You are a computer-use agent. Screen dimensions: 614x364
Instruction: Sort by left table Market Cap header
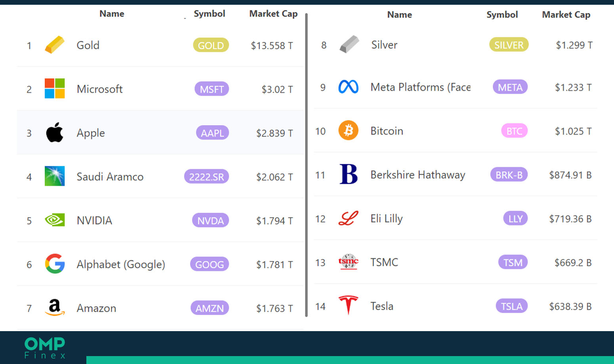(x=273, y=13)
